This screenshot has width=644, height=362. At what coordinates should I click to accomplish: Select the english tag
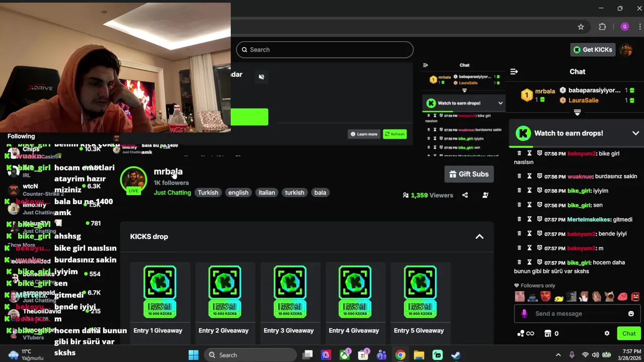point(238,193)
